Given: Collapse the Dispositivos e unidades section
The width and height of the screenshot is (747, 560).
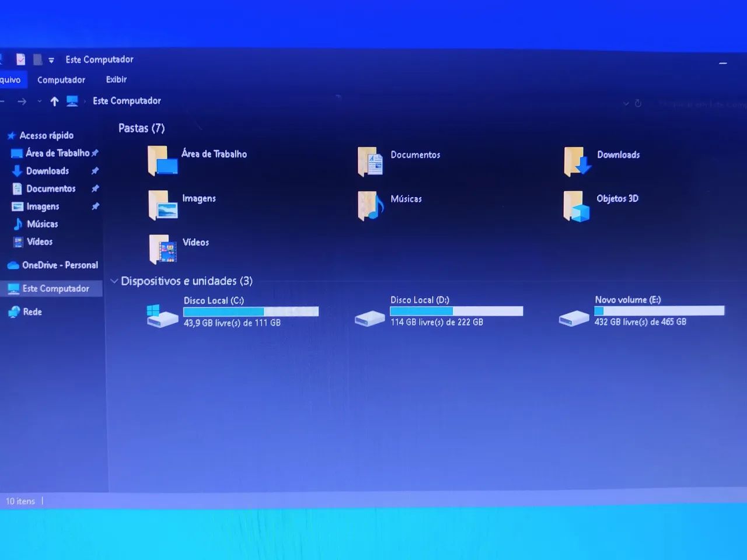Looking at the screenshot, I should (x=114, y=281).
